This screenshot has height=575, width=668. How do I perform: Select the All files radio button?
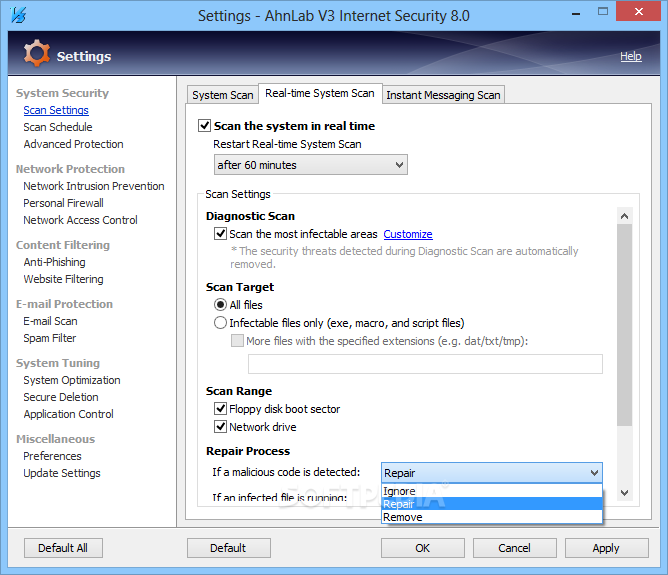(220, 305)
